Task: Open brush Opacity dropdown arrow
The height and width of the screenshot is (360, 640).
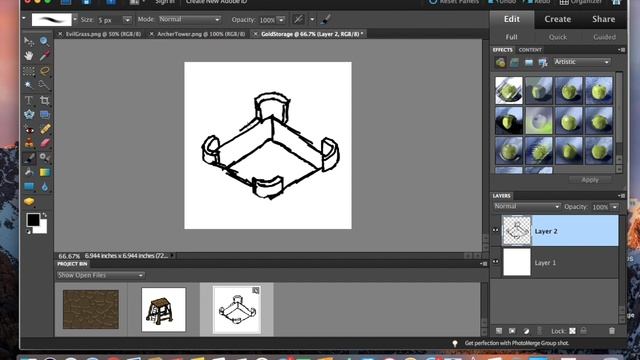Action: point(281,20)
